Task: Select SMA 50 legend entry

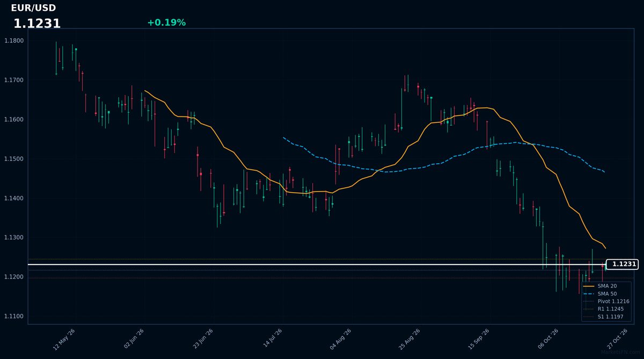Action: pos(606,294)
